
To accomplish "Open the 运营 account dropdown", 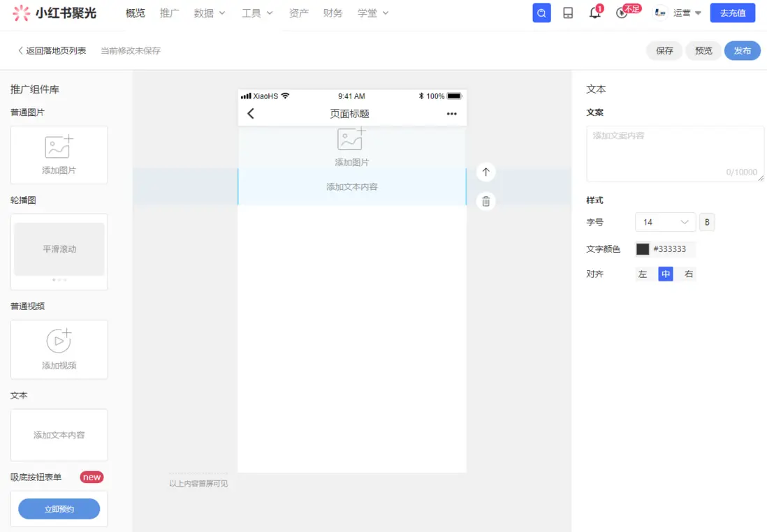I will (x=687, y=13).
